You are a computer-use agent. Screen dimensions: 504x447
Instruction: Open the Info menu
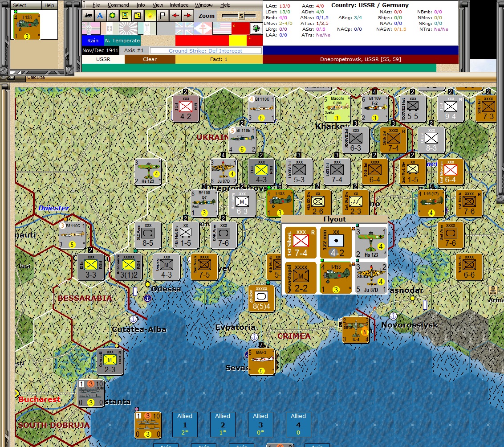[140, 5]
